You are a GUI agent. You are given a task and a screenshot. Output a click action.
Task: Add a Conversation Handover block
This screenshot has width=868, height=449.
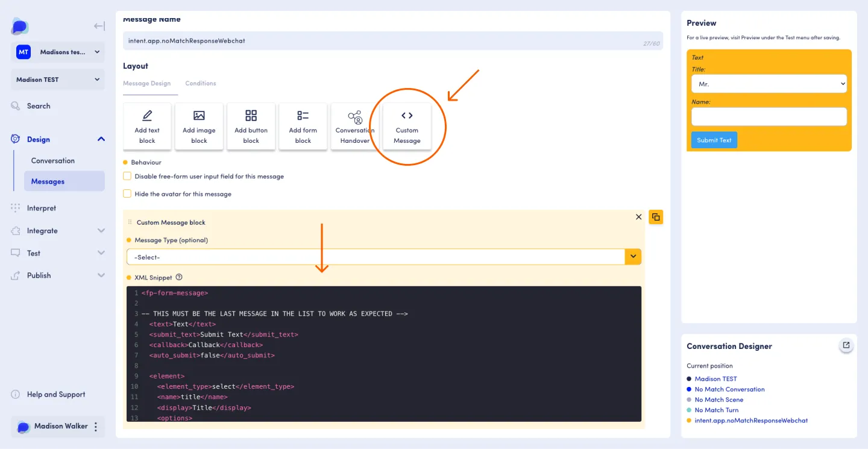[x=355, y=127]
